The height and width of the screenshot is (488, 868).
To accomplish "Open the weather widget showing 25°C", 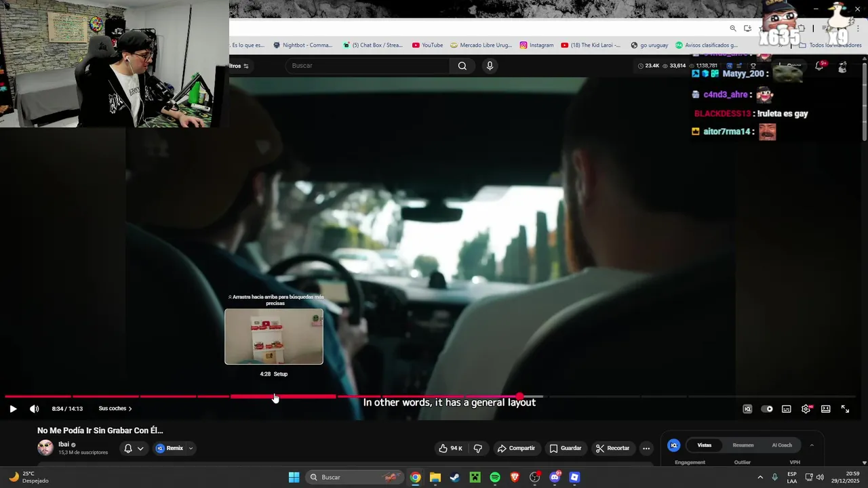I will point(28,477).
